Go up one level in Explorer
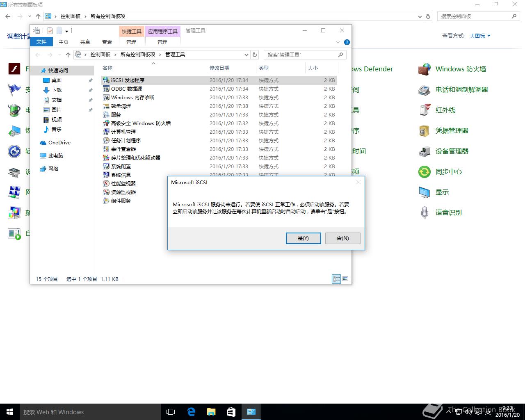 coord(68,55)
